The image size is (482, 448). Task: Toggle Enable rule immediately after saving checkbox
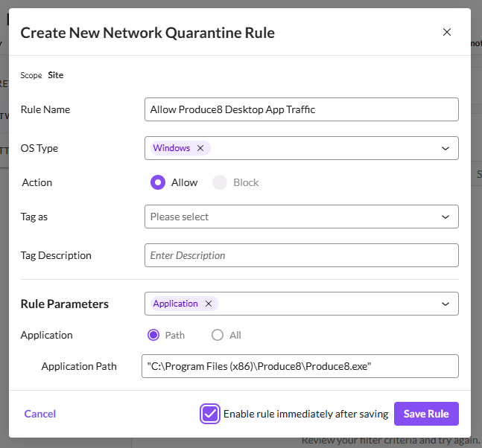pos(210,414)
